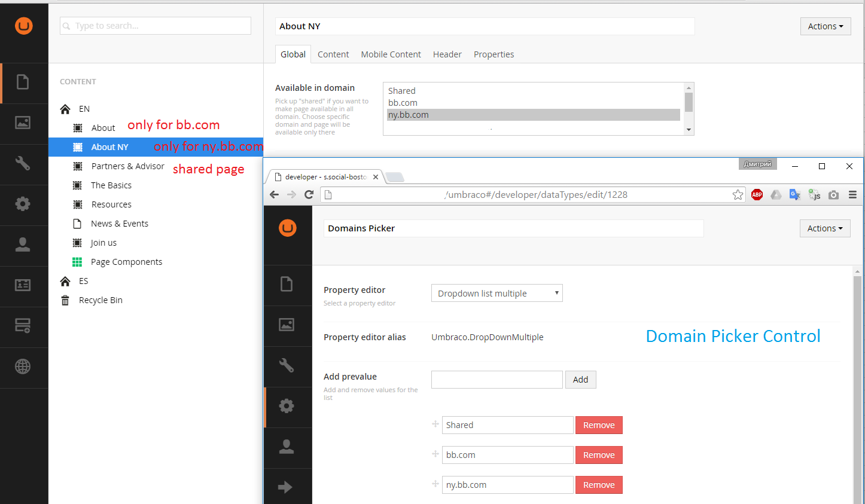Click the Umbraco logo in main sidebar
The width and height of the screenshot is (865, 504).
[24, 26]
